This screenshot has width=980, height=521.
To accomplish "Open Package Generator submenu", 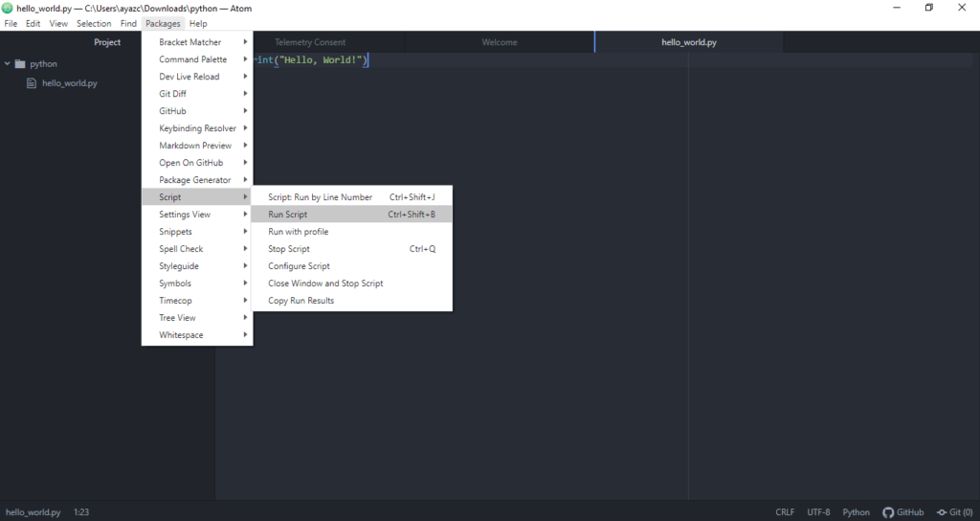I will [x=197, y=179].
